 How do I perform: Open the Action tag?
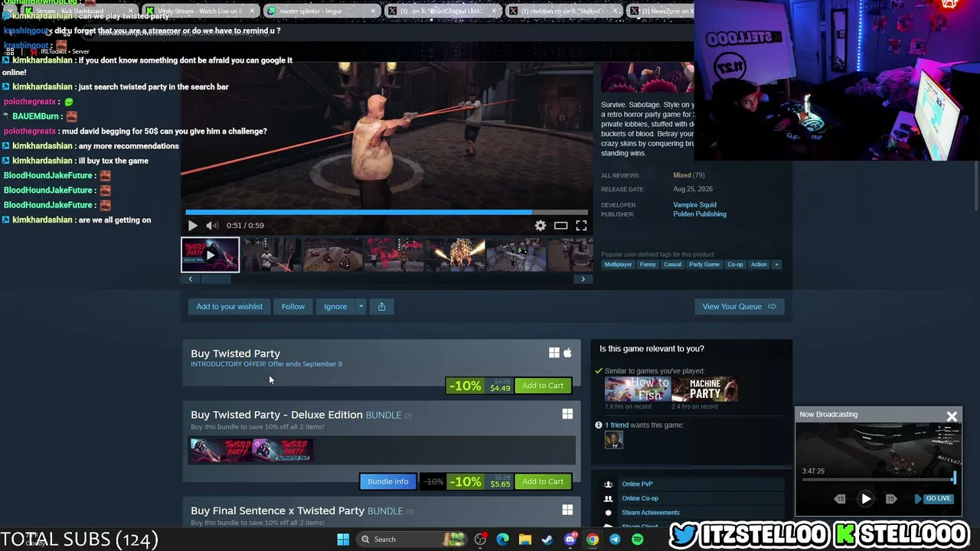pos(759,265)
